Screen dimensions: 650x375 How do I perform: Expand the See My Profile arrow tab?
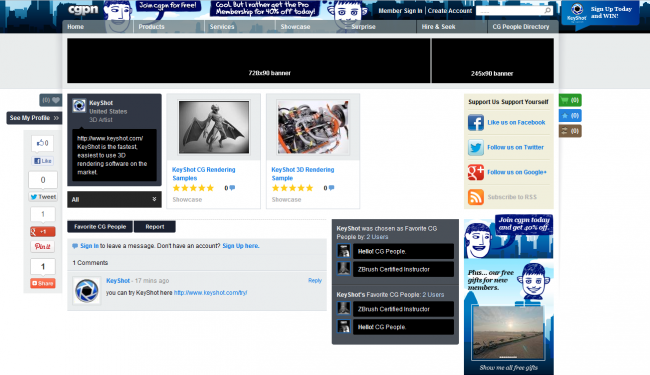tap(34, 118)
